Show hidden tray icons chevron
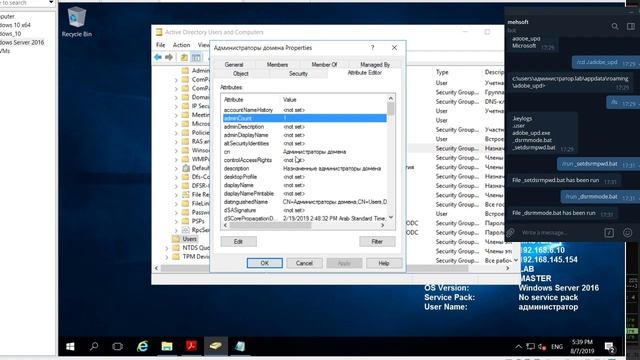 [518, 347]
